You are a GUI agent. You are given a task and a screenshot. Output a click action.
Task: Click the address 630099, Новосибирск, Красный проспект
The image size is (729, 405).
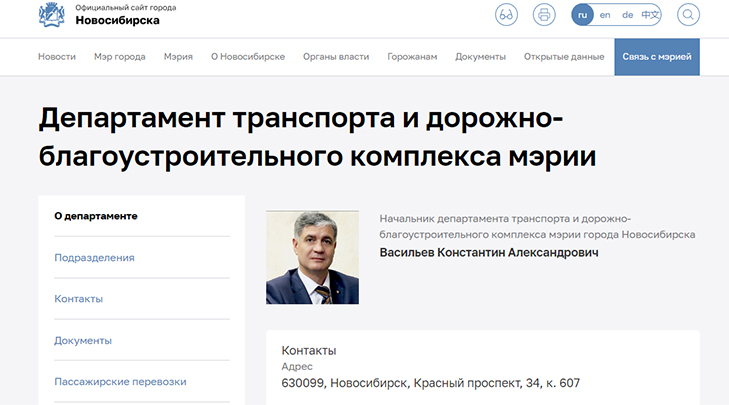[431, 383]
